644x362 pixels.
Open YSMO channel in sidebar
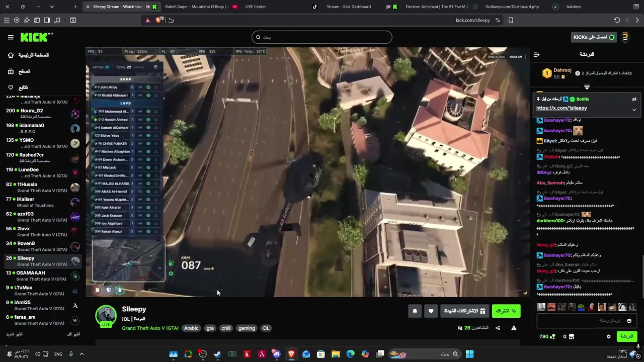pos(42,143)
